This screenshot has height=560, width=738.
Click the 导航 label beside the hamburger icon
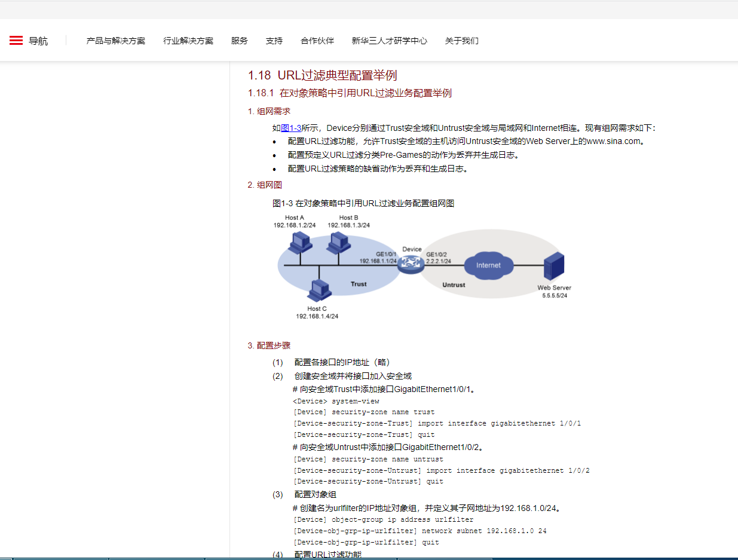pyautogui.click(x=38, y=41)
